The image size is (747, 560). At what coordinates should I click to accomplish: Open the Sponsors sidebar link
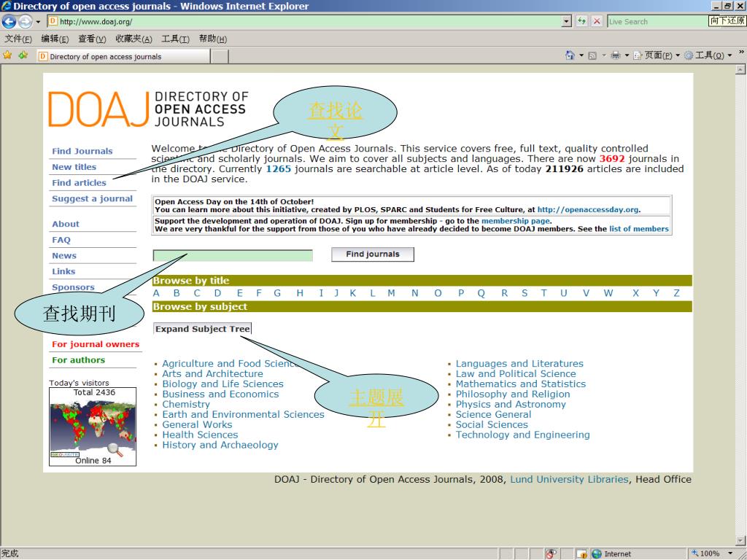coord(73,287)
